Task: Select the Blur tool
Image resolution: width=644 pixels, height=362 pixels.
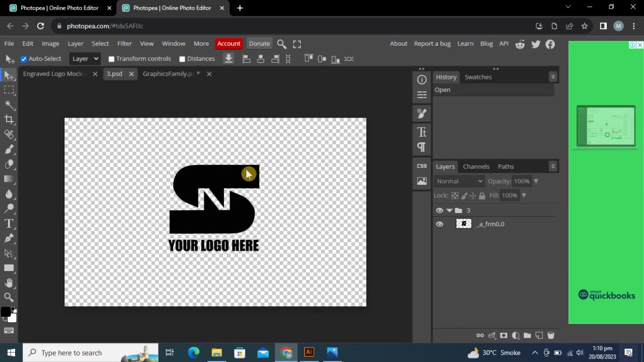Action: pyautogui.click(x=9, y=194)
